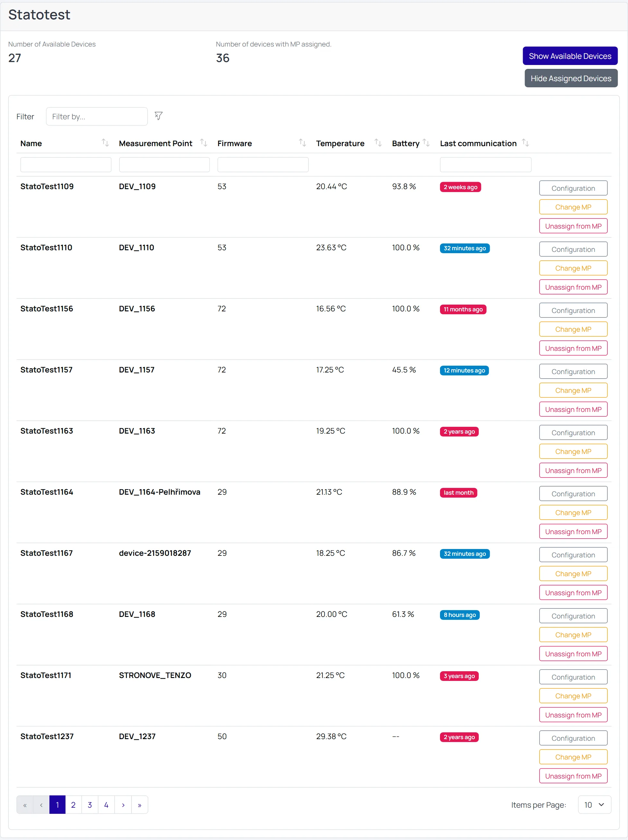Click Show Available Devices button
Image resolution: width=628 pixels, height=840 pixels.
click(570, 56)
